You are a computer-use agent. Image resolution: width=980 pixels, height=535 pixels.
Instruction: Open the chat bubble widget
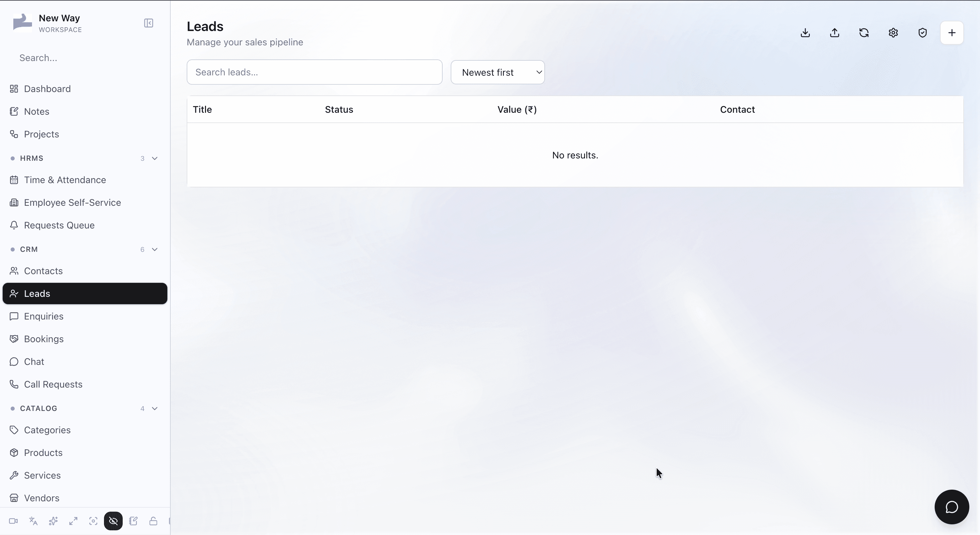coord(951,507)
